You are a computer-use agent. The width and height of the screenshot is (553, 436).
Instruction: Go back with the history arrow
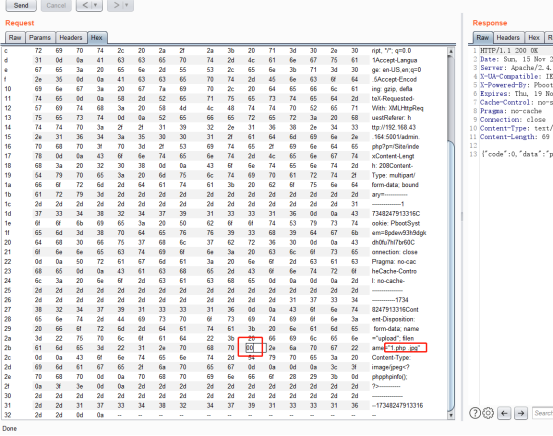(x=85, y=5)
